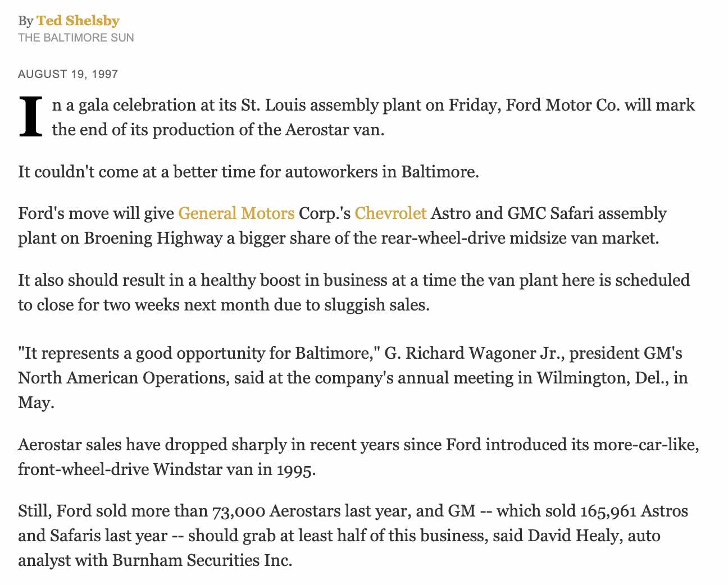Open the Chevrolet topic link
Image resolution: width=728 pixels, height=585 pixels.
[x=390, y=213]
